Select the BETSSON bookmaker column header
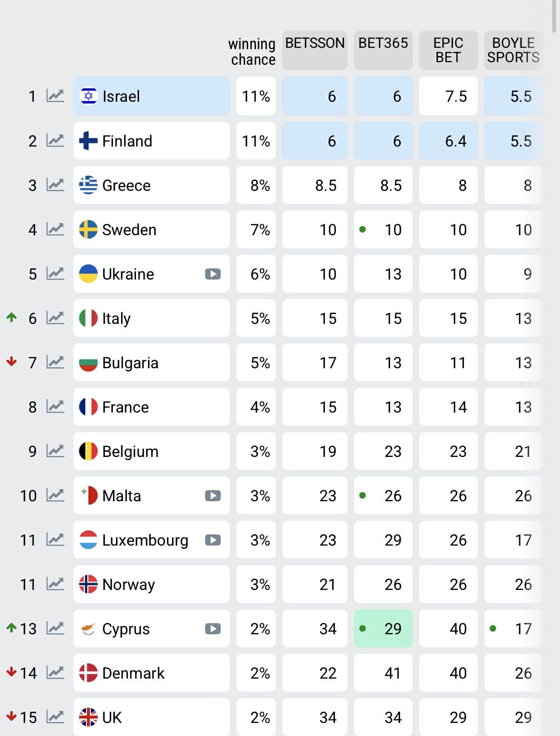 [315, 50]
